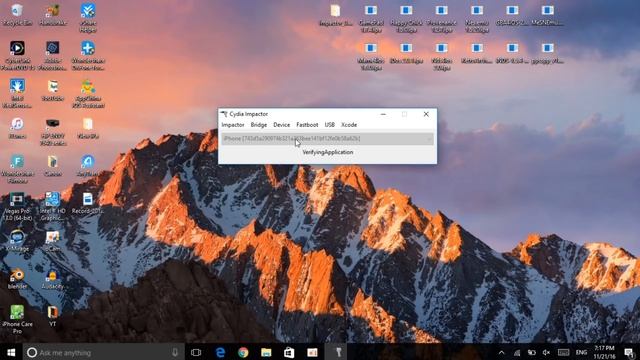Open the iTunes desktop shortcut
Image resolution: width=640 pixels, height=360 pixels.
(17, 128)
